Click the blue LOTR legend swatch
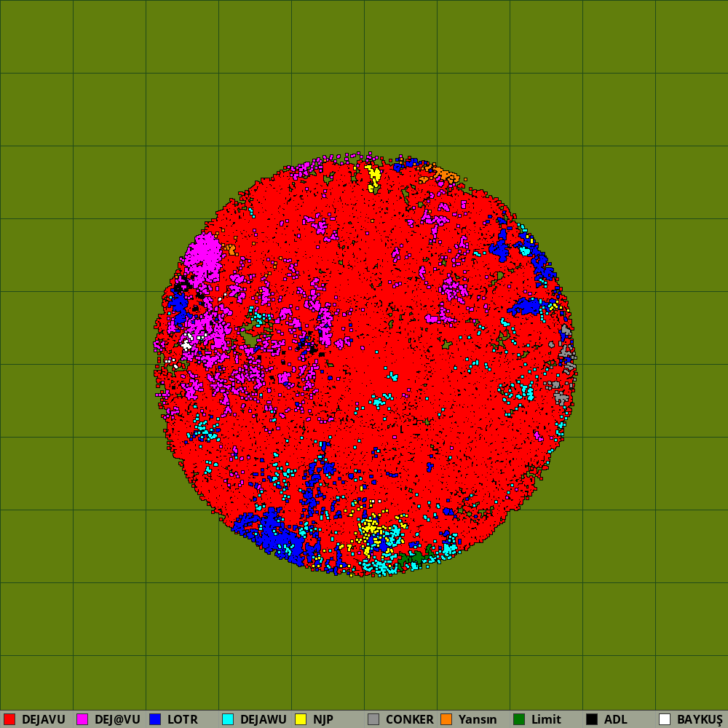The image size is (728, 728). tap(155, 719)
